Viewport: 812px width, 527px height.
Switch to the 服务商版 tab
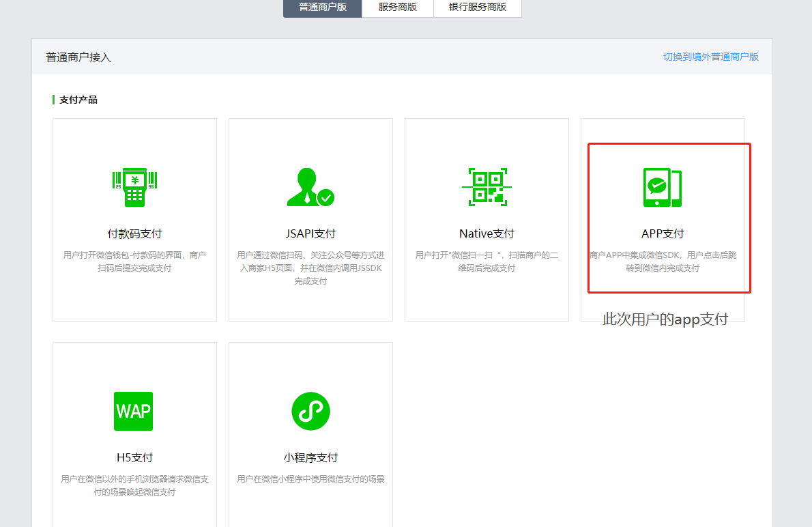point(398,8)
